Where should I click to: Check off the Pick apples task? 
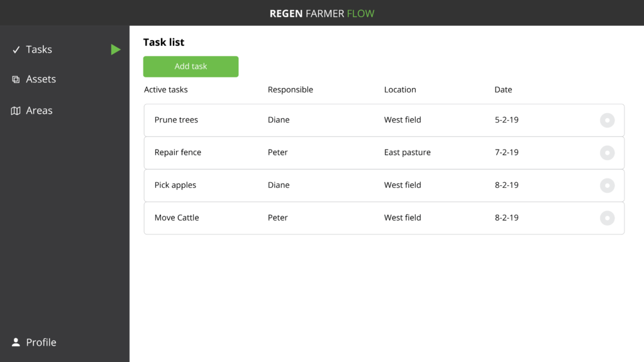point(607,185)
